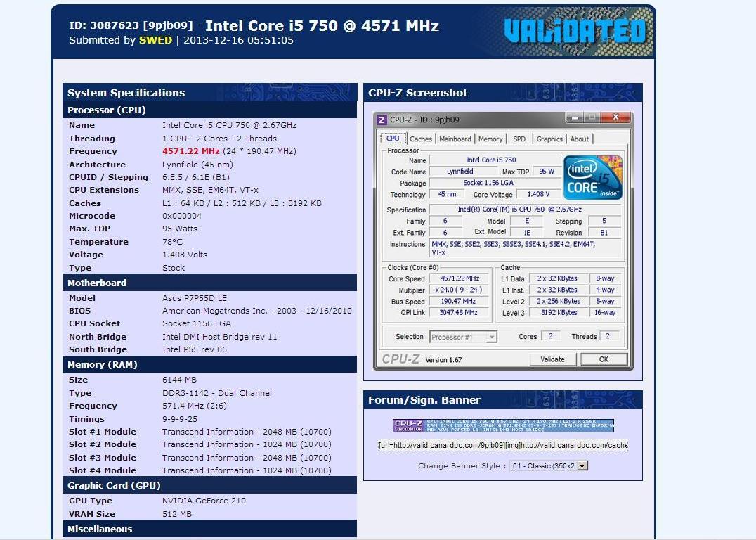Click the Microcode 0x000004 value
This screenshot has width=756, height=540.
point(182,216)
